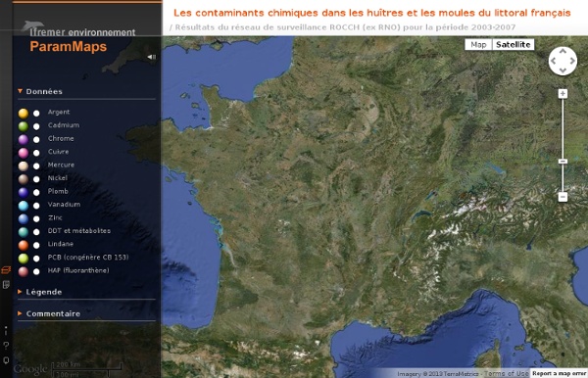Select the PCB radio button
588x378 pixels.
(36, 259)
